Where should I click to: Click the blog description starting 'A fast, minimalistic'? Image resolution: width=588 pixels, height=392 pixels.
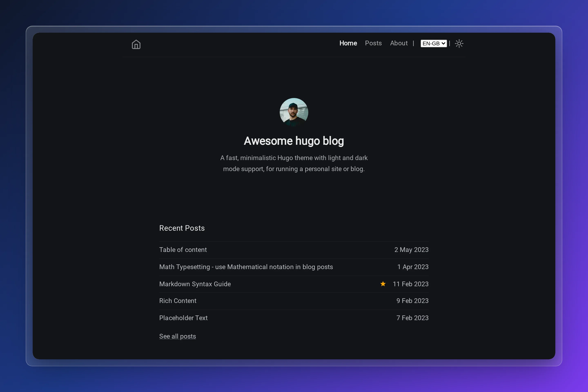[294, 164]
